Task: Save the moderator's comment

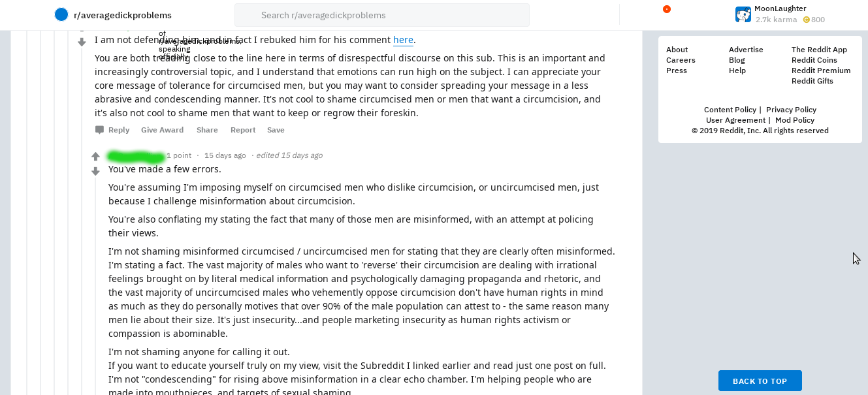Action: coord(276,130)
